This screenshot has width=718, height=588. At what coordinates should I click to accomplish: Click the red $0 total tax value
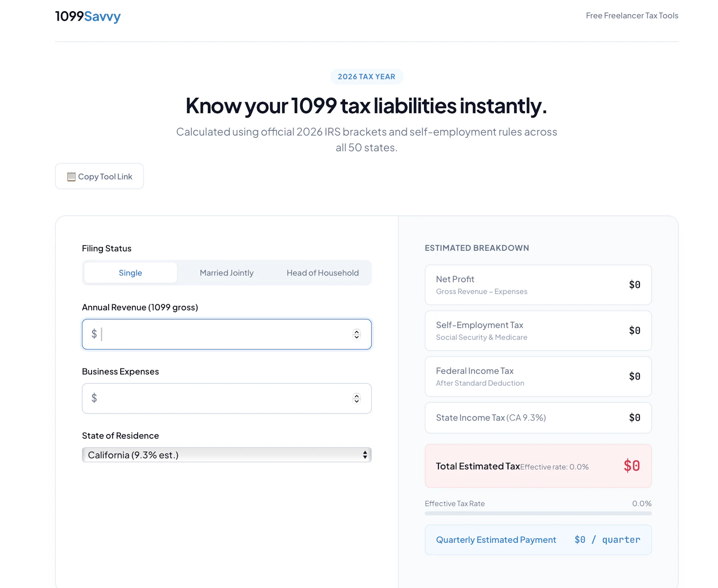[632, 466]
